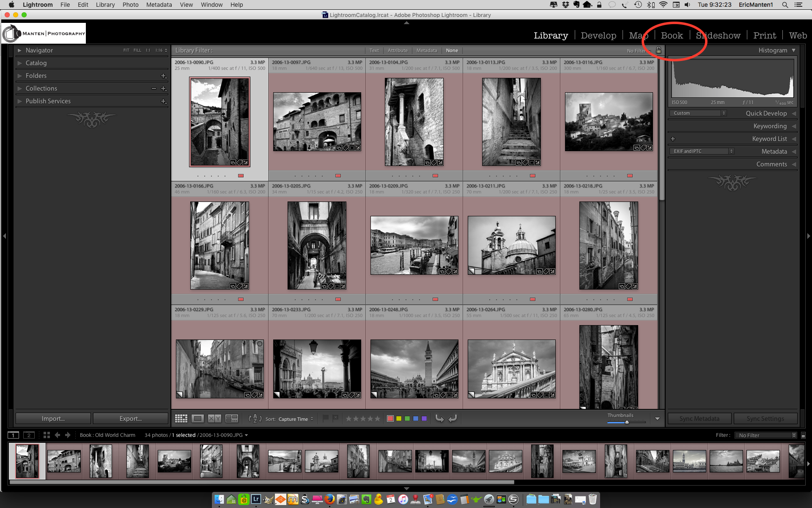Select photo 2006-13-0209.JPG thumbnail
Viewport: 812px width, 508px height.
coord(414,246)
